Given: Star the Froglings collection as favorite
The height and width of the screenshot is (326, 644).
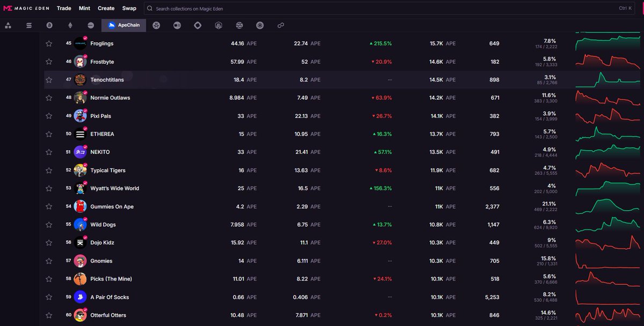Looking at the screenshot, I should (x=49, y=43).
